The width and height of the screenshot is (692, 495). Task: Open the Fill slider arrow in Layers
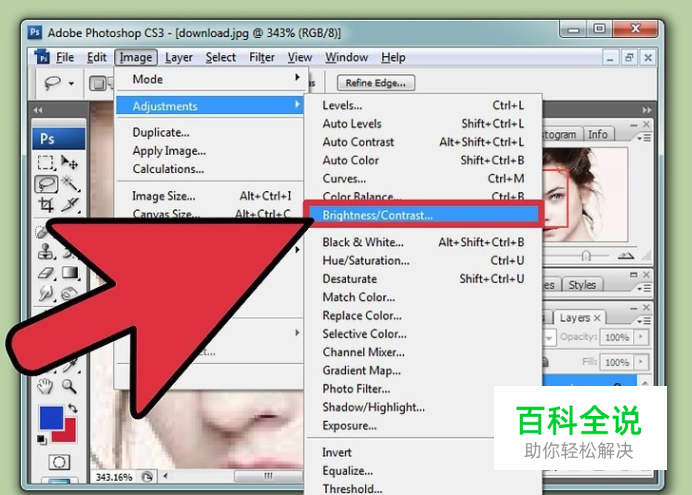(x=641, y=362)
